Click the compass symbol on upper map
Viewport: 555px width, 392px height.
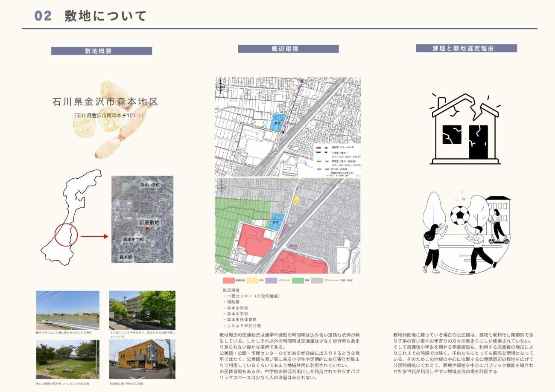[x=221, y=87]
